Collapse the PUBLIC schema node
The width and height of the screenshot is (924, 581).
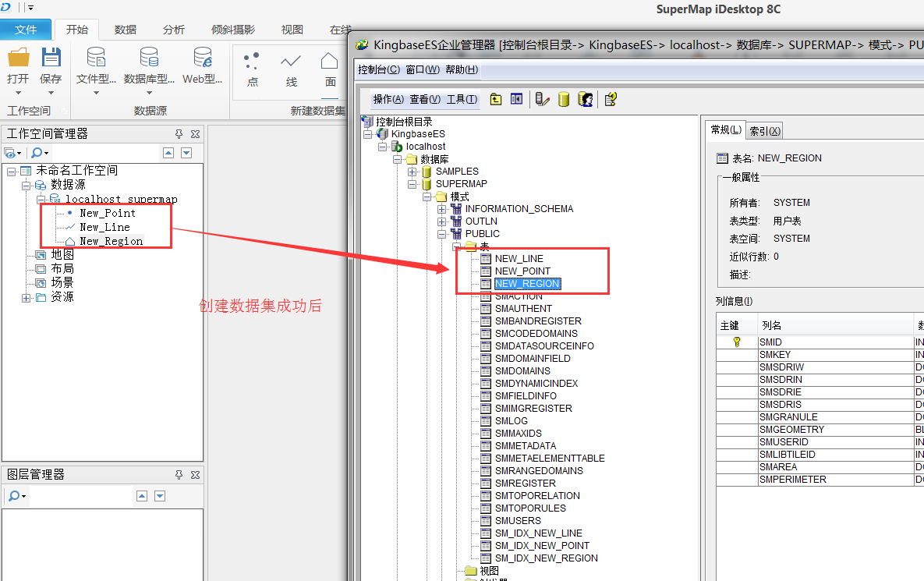tap(441, 234)
